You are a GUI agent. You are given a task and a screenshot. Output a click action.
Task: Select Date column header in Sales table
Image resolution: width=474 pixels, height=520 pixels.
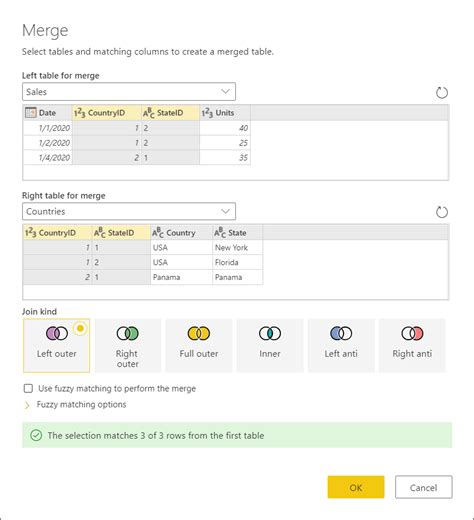click(48, 113)
